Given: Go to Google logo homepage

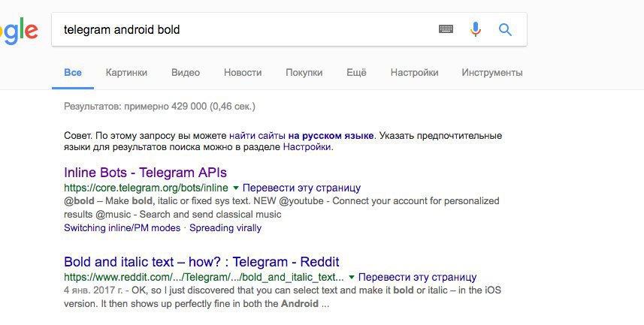Looking at the screenshot, I should pyautogui.click(x=18, y=30).
